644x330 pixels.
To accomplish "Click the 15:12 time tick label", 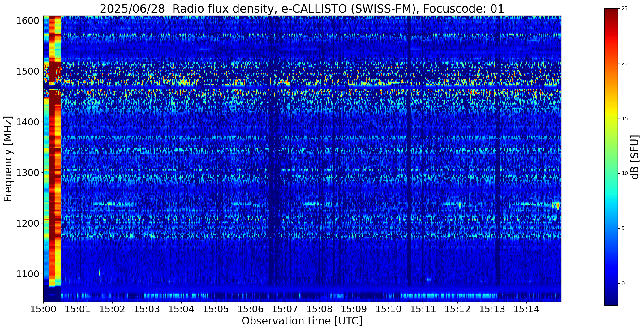I will coord(457,309).
